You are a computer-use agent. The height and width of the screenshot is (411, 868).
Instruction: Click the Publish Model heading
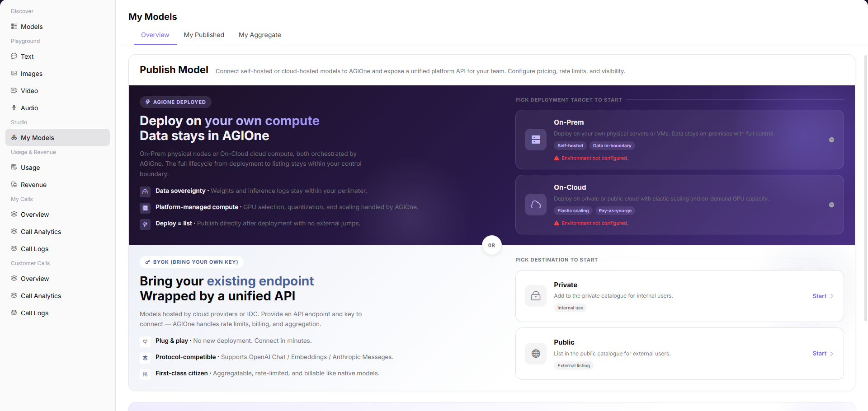174,70
